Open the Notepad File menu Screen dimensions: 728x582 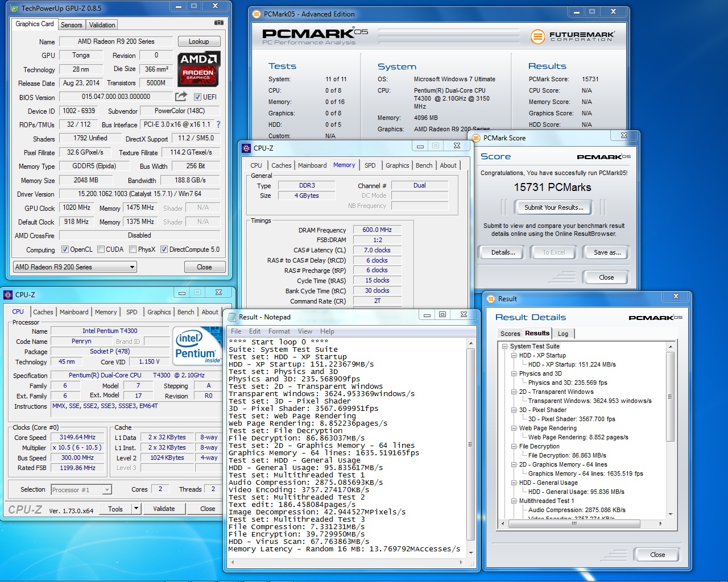point(236,331)
